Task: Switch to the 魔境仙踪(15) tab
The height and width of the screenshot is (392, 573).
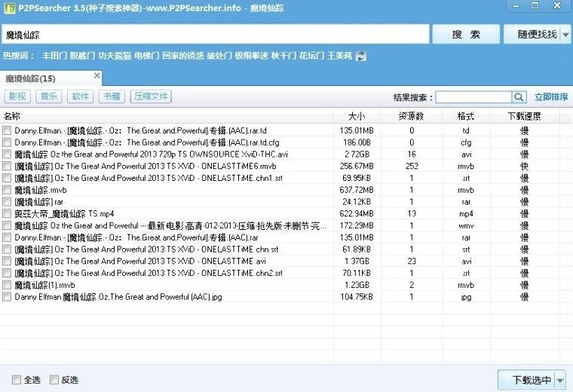Action: (51, 78)
